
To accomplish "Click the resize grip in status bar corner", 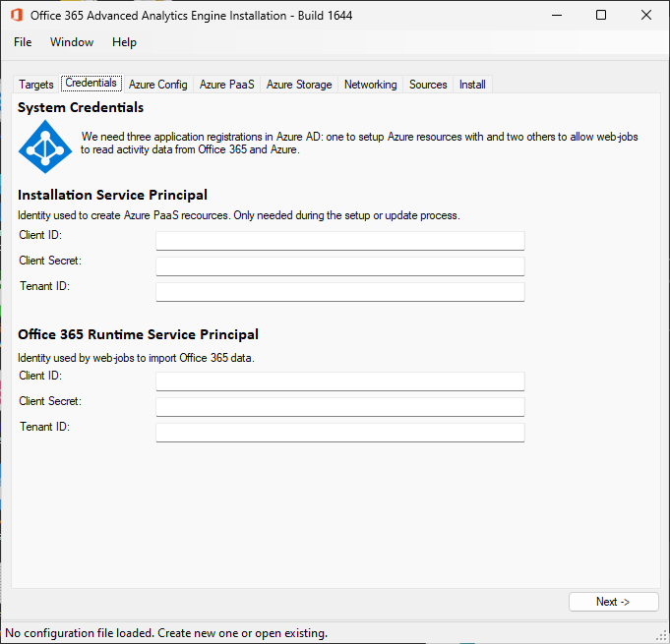I will pyautogui.click(x=663, y=636).
